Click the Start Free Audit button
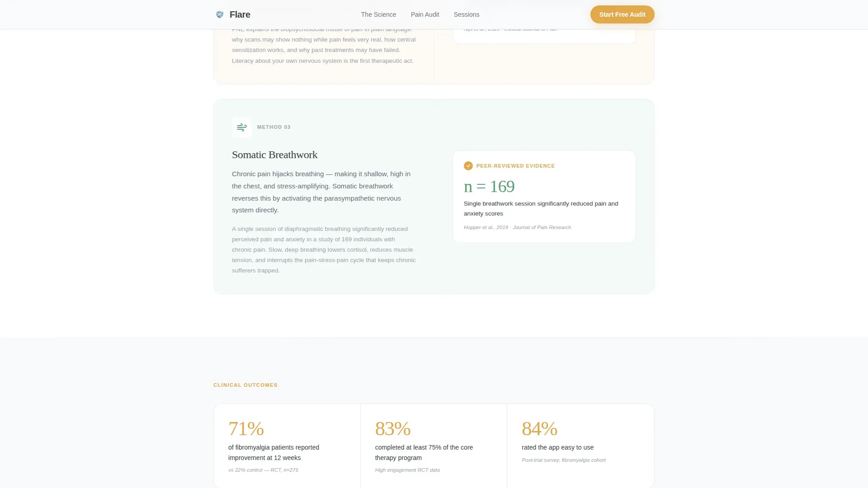The height and width of the screenshot is (488, 868). (x=622, y=14)
